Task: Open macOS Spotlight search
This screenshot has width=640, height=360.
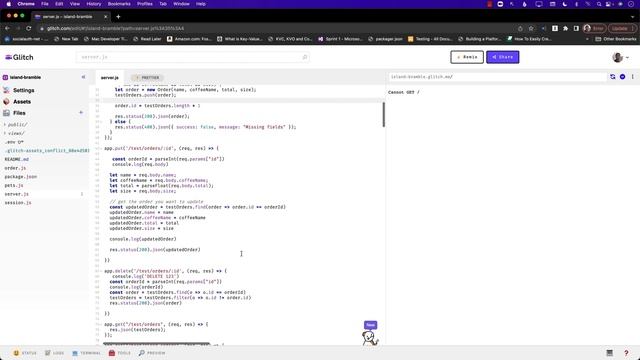Action: coord(599,4)
